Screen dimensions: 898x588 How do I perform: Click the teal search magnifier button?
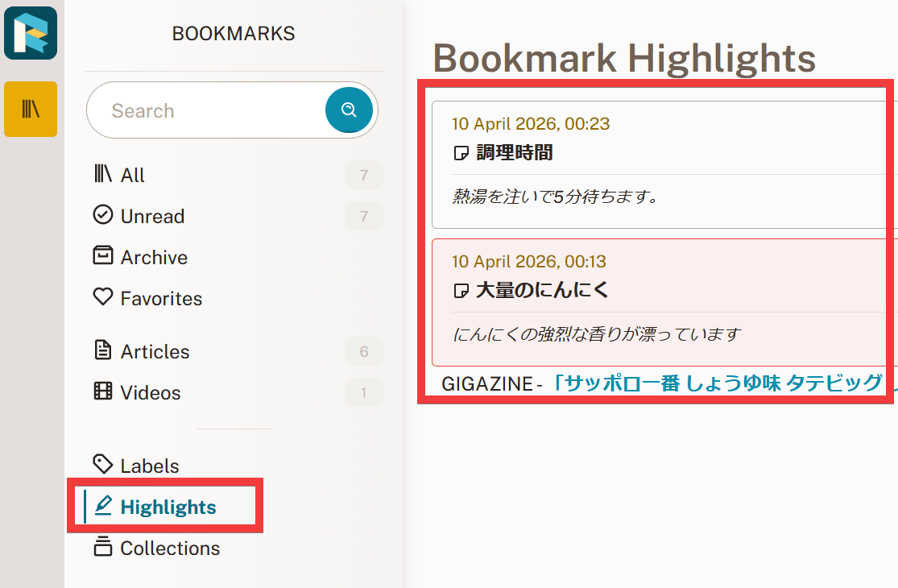click(349, 110)
